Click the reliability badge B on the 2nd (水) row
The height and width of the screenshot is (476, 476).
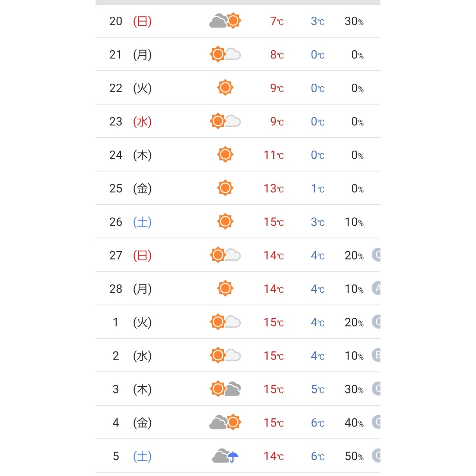(x=376, y=355)
